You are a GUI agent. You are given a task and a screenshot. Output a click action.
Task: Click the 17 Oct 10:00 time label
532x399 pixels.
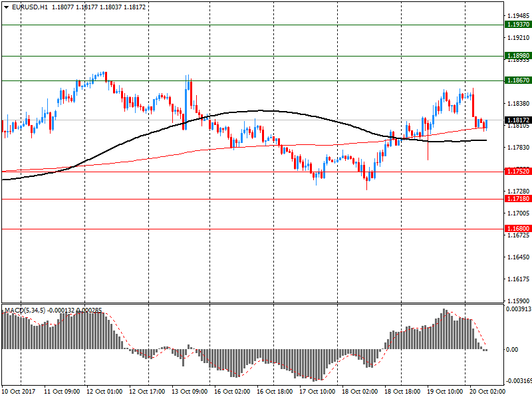pos(317,392)
